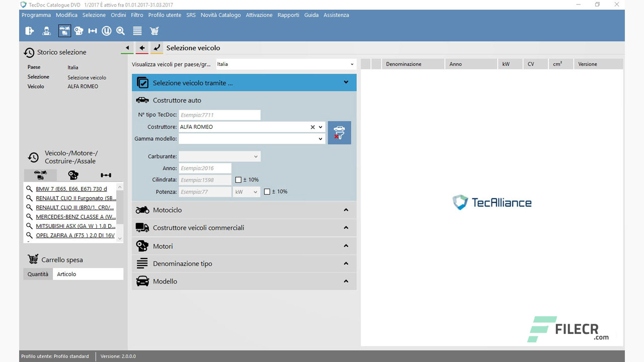Viewport: 644px width, 362px height.
Task: Click the red-underlined left arrow button
Action: coord(142,48)
